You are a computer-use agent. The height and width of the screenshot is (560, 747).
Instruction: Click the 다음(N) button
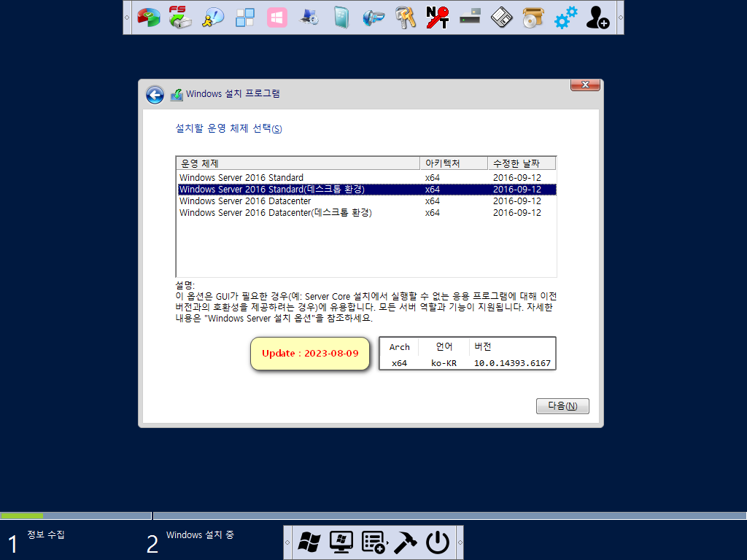point(562,405)
